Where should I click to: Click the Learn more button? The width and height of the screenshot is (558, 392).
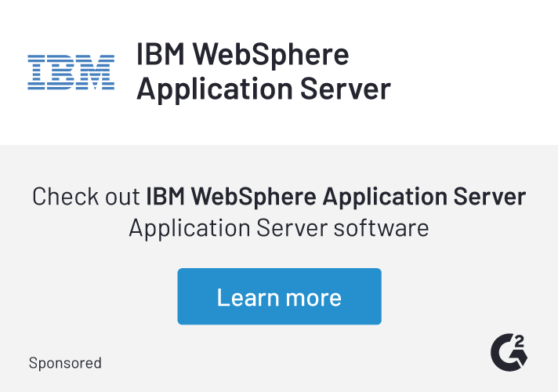click(279, 296)
